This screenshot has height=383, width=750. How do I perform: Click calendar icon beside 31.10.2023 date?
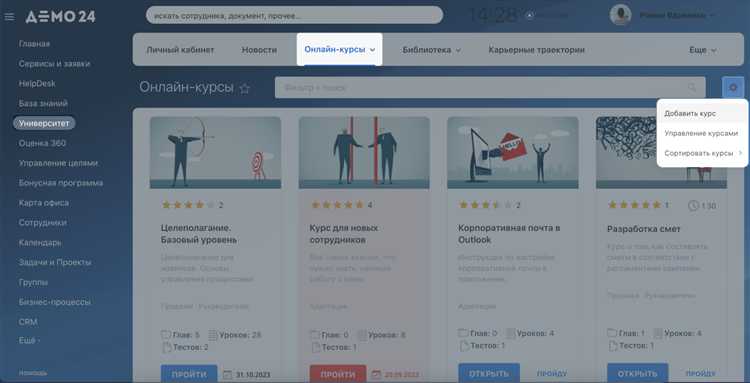point(228,374)
